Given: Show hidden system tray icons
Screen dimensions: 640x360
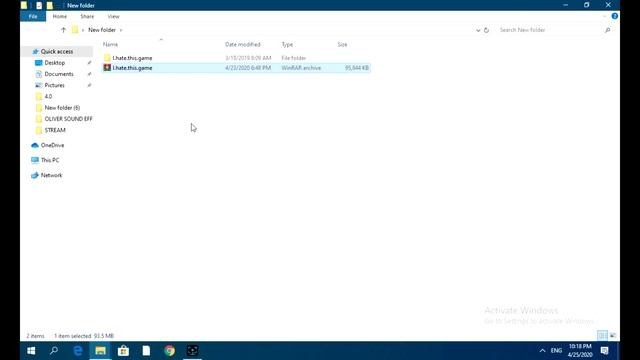Looking at the screenshot, I should click(x=542, y=351).
